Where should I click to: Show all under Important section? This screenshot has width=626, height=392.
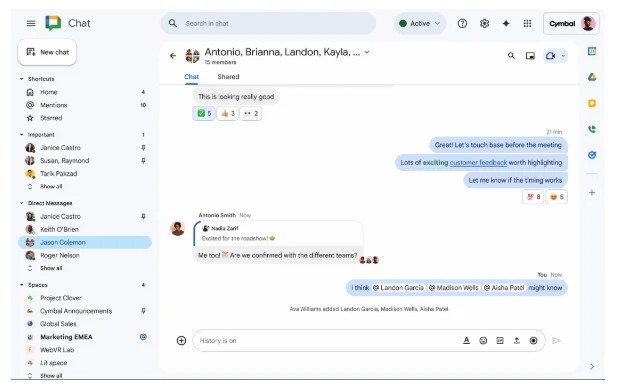51,187
